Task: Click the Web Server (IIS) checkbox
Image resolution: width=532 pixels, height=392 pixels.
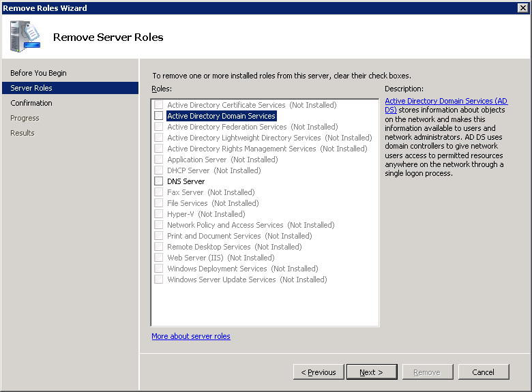Action: click(x=158, y=258)
